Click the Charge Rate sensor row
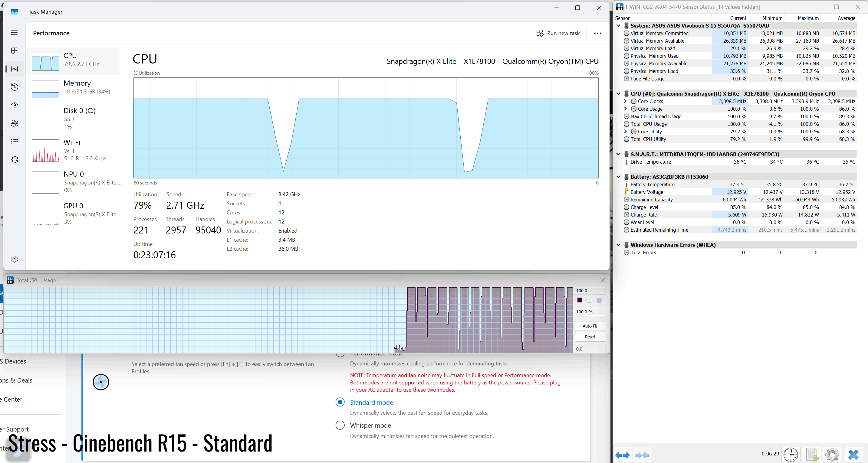The image size is (868, 463). [x=740, y=214]
